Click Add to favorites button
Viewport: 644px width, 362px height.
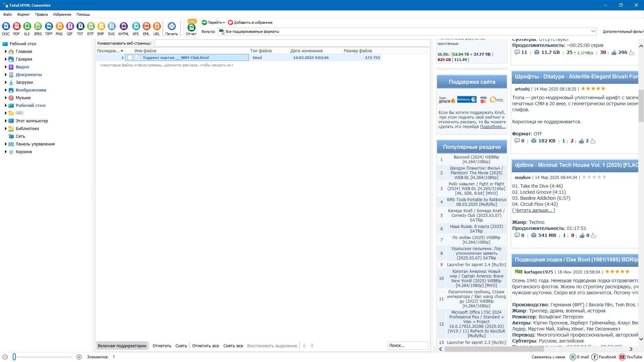pos(250,22)
